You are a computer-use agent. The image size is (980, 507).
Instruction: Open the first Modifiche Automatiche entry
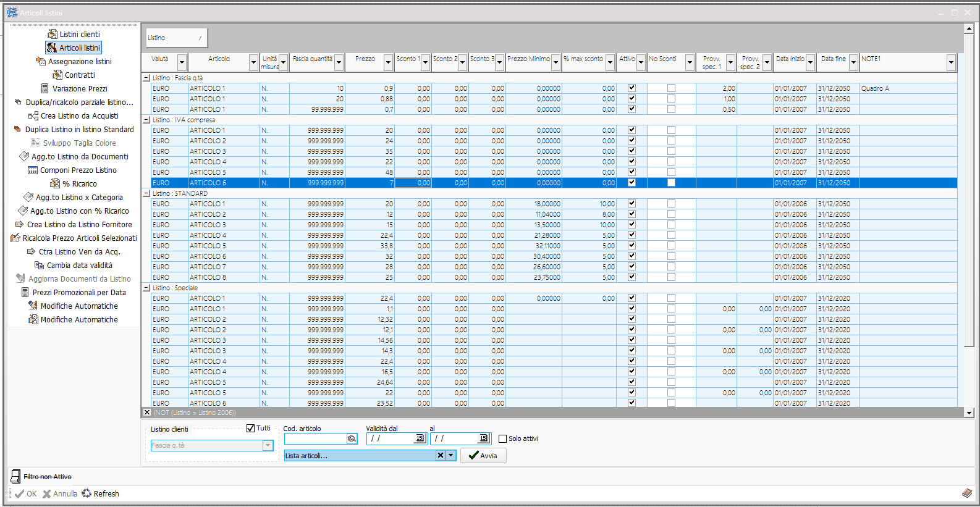click(x=74, y=306)
